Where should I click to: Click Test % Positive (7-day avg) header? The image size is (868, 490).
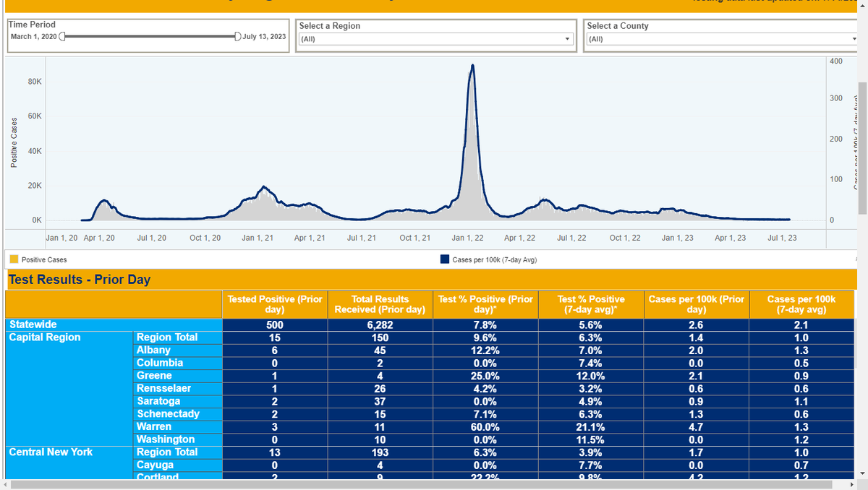(590, 304)
